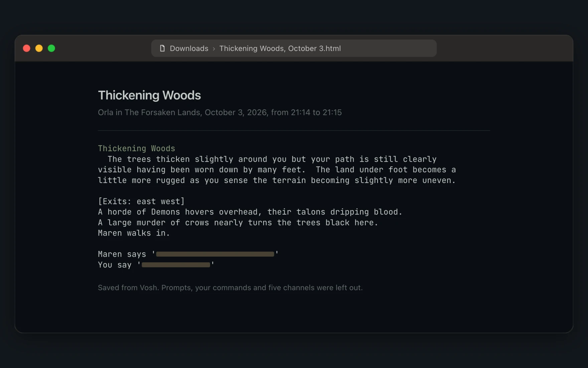The height and width of the screenshot is (368, 588).
Task: Click the line 'little more rugged as you sense'
Action: (277, 180)
